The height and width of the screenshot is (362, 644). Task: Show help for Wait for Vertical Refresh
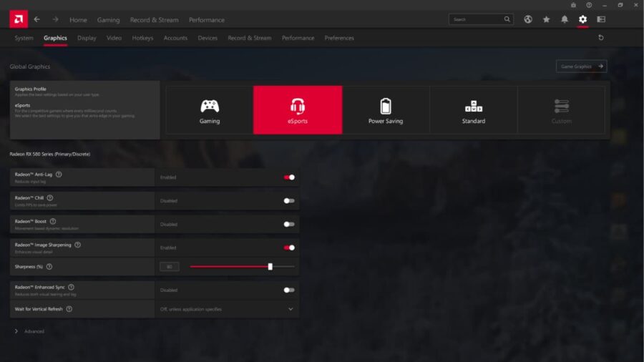(69, 309)
